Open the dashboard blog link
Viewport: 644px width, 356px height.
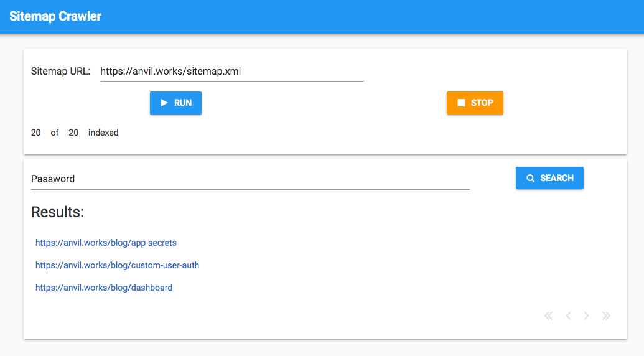(x=104, y=288)
